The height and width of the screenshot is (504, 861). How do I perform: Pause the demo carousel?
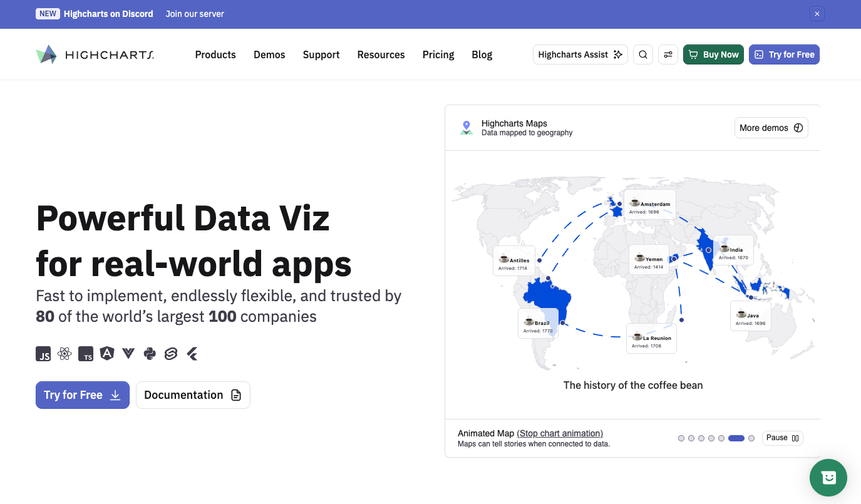tap(783, 438)
